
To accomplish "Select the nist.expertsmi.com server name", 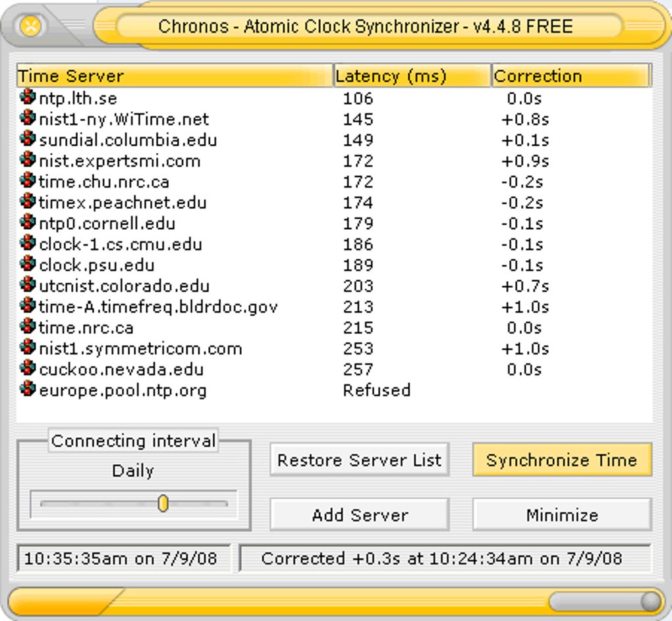I will click(x=119, y=161).
